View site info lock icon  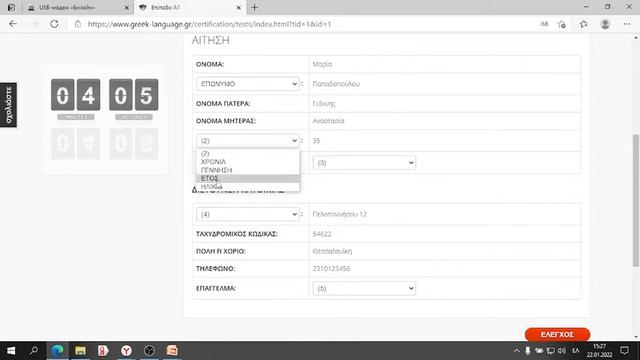[x=78, y=24]
